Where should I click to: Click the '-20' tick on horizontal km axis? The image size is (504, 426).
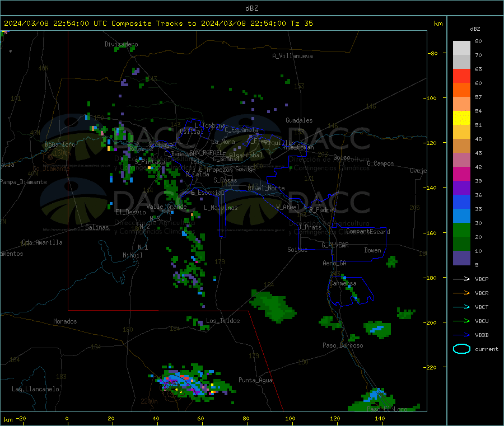[21, 418]
